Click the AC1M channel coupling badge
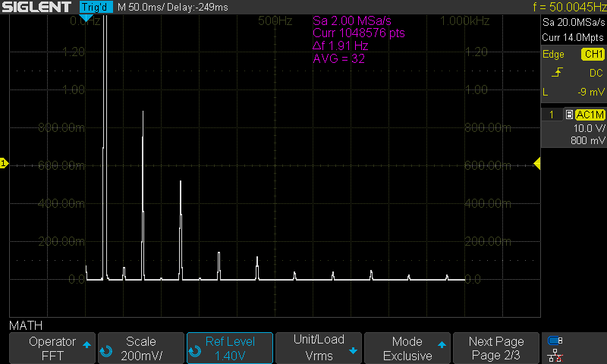 [x=590, y=115]
